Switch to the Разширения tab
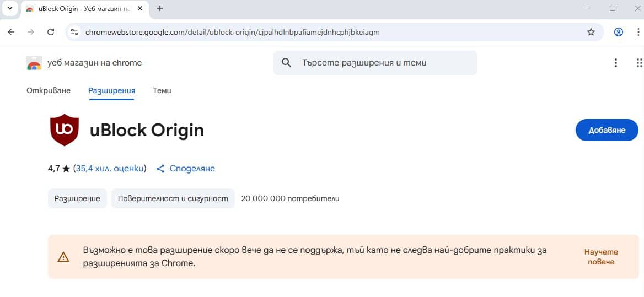The image size is (644, 297). (x=112, y=91)
